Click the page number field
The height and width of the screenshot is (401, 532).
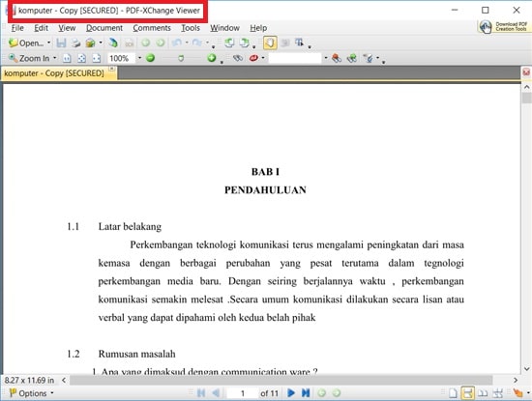(x=242, y=393)
